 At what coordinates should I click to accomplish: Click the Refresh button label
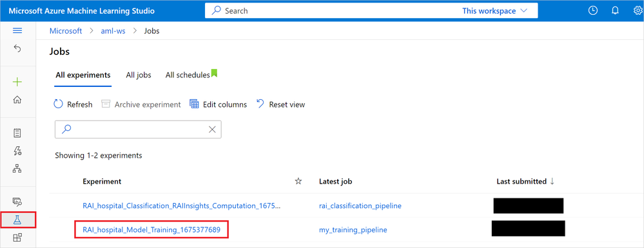click(x=80, y=105)
